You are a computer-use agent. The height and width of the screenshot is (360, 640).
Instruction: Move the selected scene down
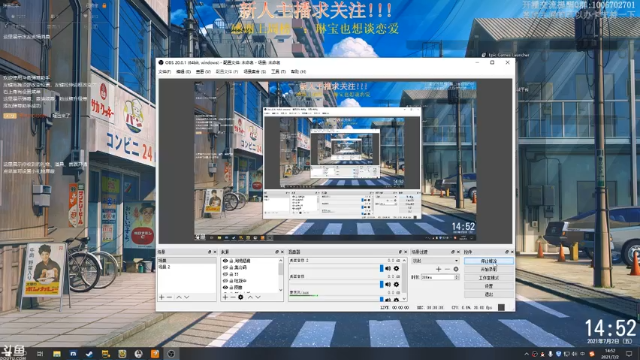pyautogui.click(x=187, y=297)
